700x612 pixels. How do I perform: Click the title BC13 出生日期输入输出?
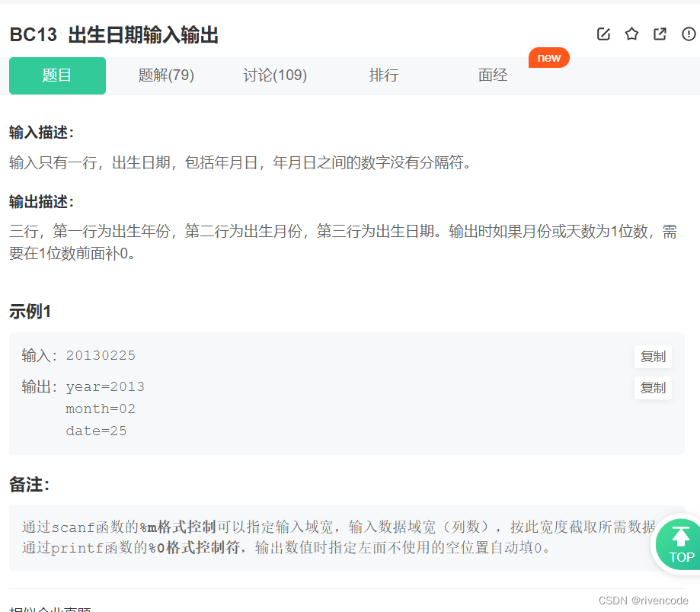[x=113, y=35]
